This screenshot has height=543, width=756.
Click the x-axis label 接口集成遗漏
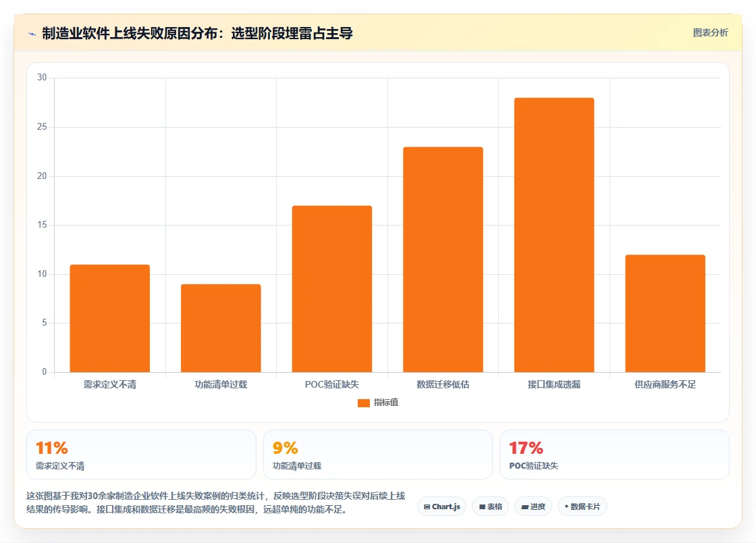coord(554,384)
